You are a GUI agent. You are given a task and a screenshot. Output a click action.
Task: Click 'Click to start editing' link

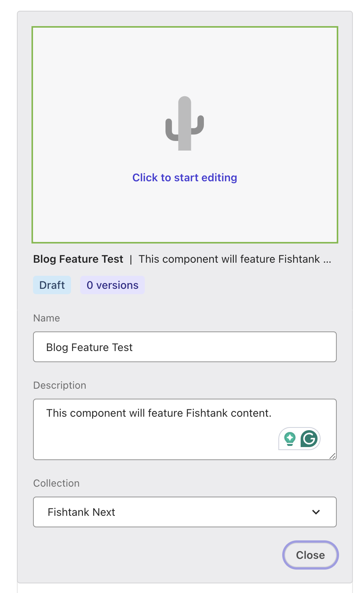click(x=185, y=177)
